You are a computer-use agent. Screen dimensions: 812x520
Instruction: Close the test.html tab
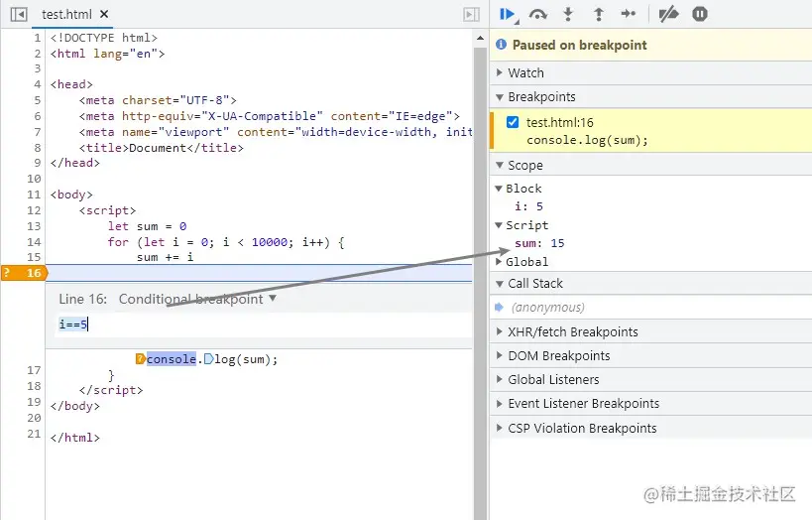pos(104,14)
